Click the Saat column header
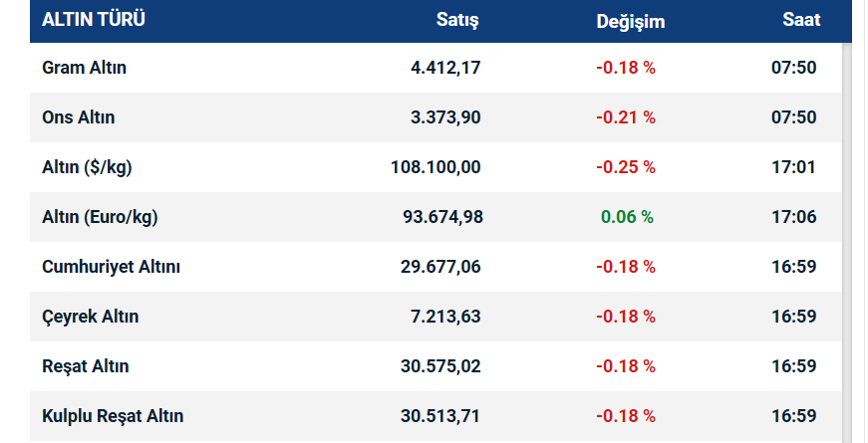This screenshot has width=868, height=443. click(801, 20)
